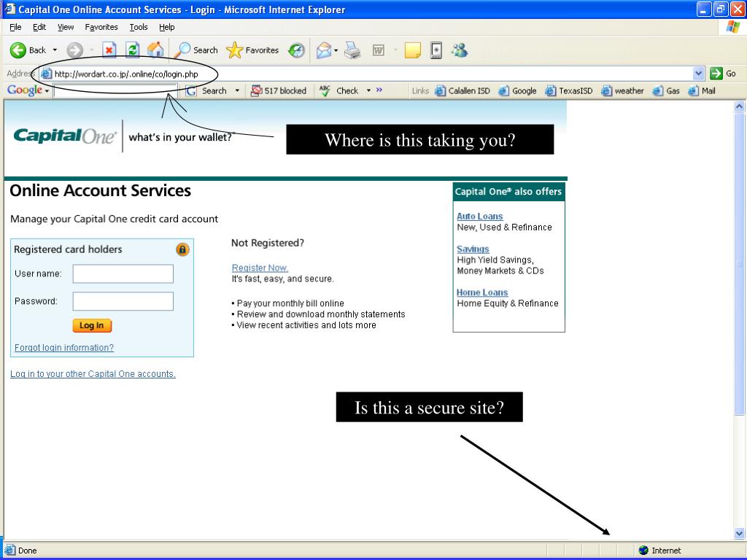Open the Savings link
The height and width of the screenshot is (560, 747).
pos(473,249)
